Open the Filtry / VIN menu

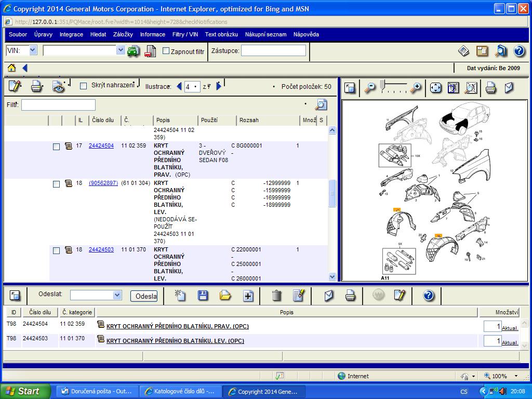click(x=185, y=34)
